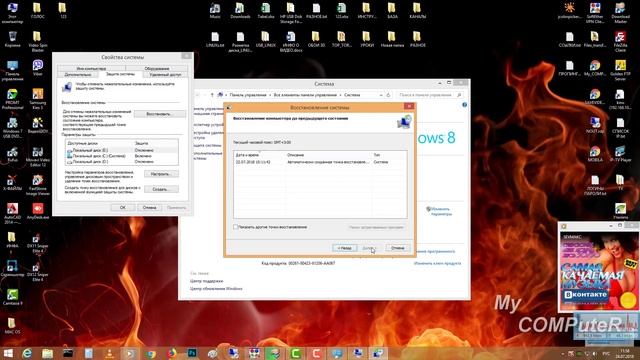Open VLC media player from the taskbar
This screenshot has width=640, height=360.
click(x=109, y=353)
